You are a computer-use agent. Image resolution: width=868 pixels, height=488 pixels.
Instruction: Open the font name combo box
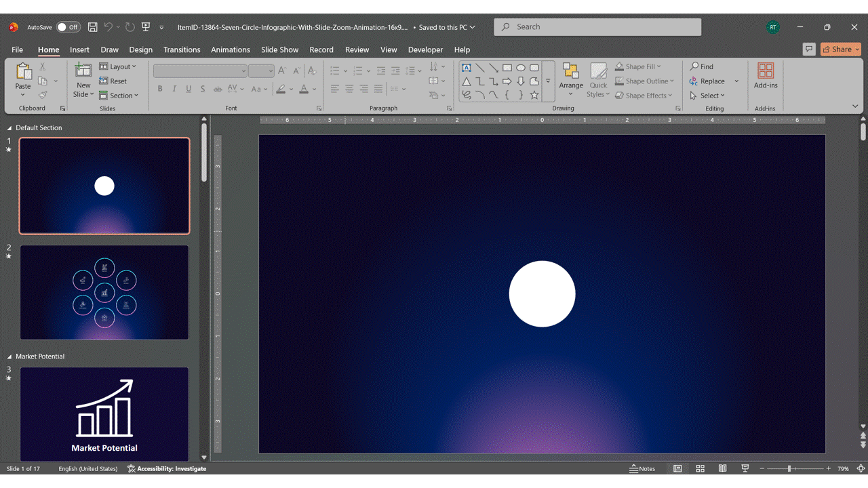point(200,70)
